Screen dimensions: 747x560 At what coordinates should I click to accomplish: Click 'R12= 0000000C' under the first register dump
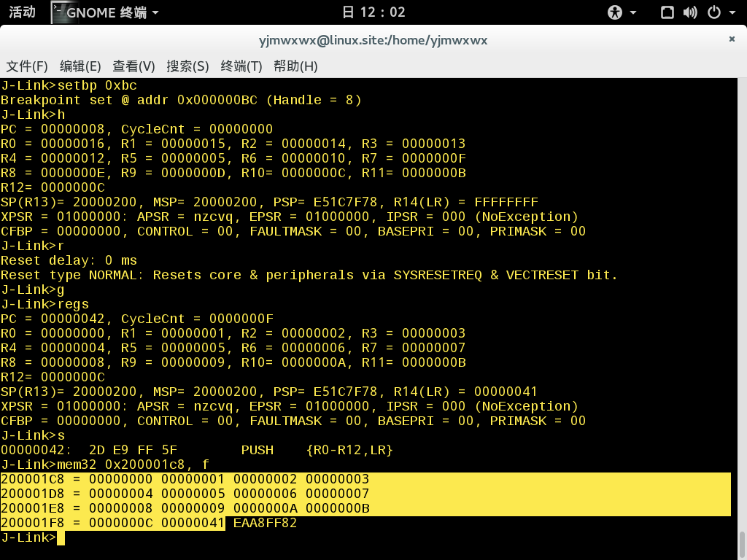click(53, 187)
